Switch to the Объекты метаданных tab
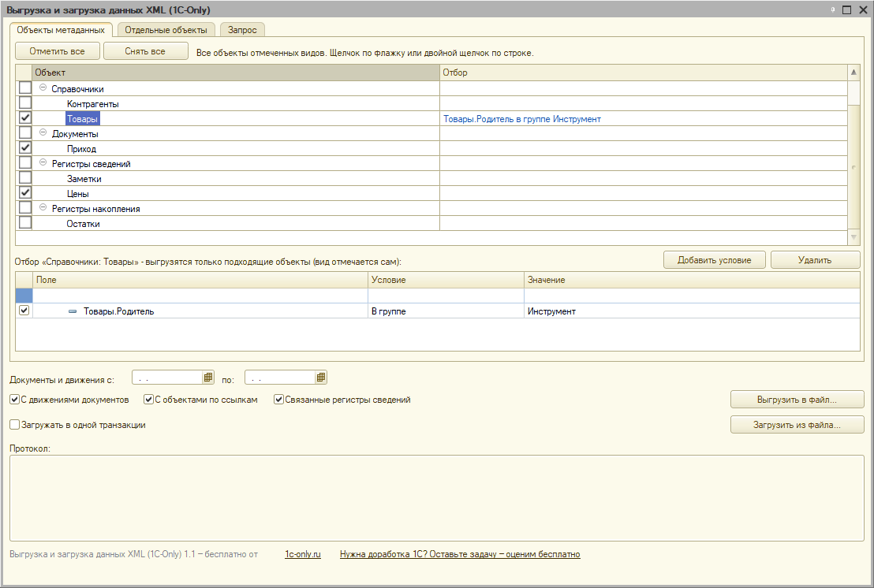874x588 pixels. [61, 30]
